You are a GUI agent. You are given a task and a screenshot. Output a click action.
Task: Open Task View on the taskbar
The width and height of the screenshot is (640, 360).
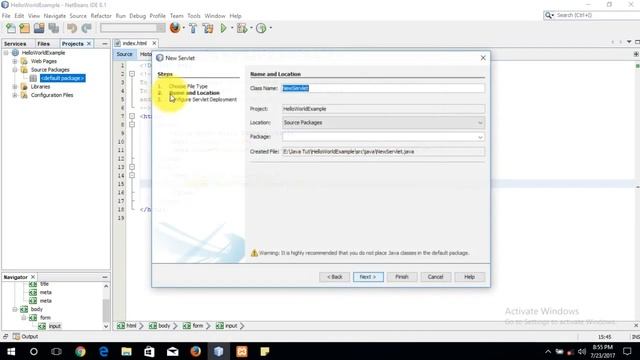(x=56, y=351)
